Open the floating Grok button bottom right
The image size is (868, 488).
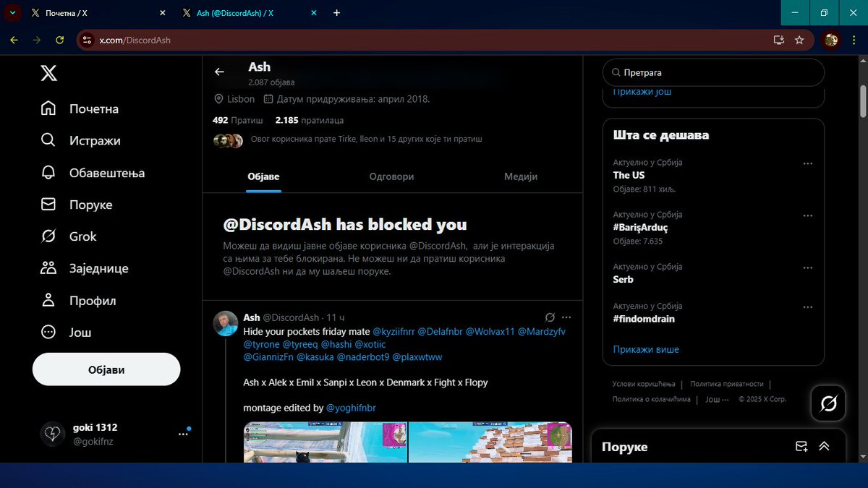827,403
